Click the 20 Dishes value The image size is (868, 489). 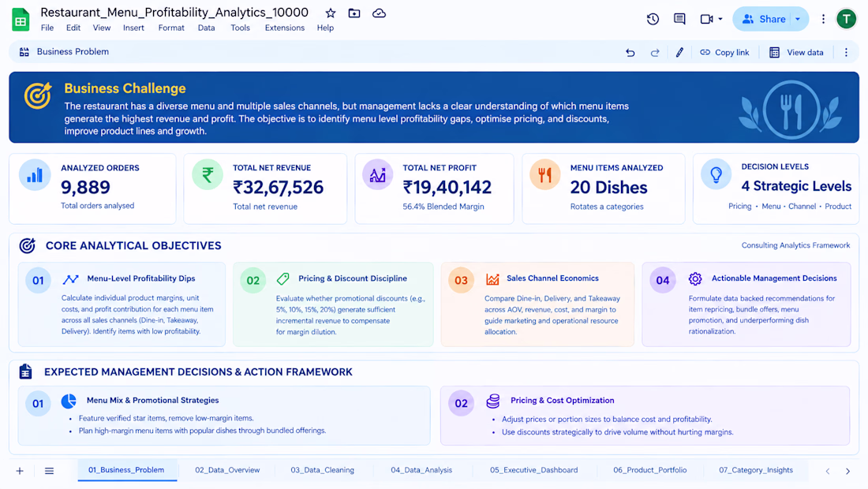tap(609, 188)
